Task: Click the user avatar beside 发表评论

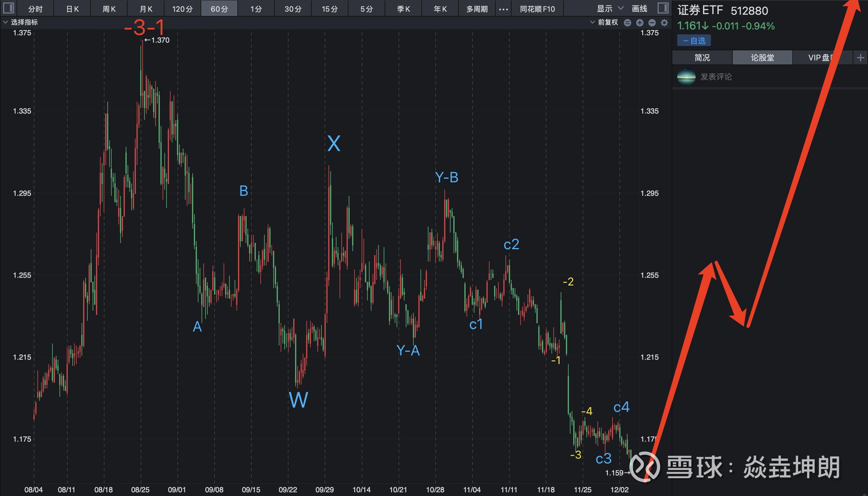Action: tap(686, 77)
